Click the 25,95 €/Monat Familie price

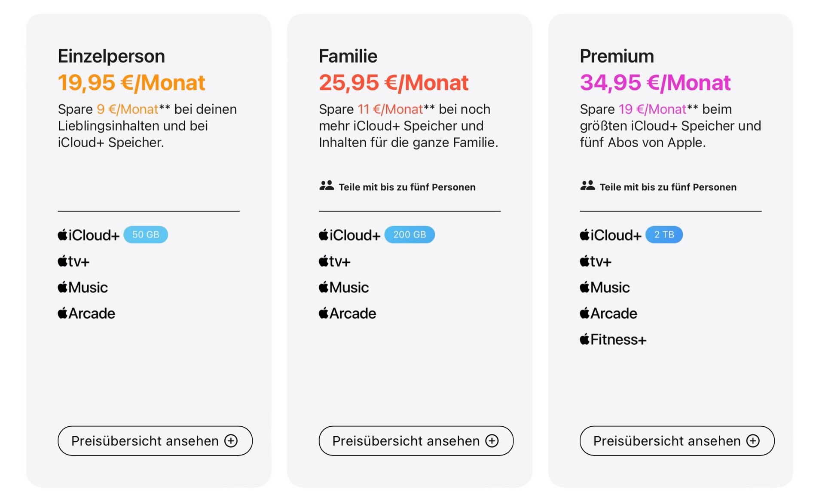[393, 82]
